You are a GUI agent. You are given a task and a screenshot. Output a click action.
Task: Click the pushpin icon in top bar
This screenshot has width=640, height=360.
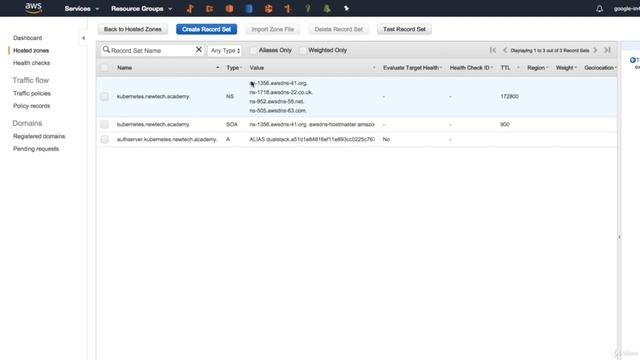click(346, 8)
